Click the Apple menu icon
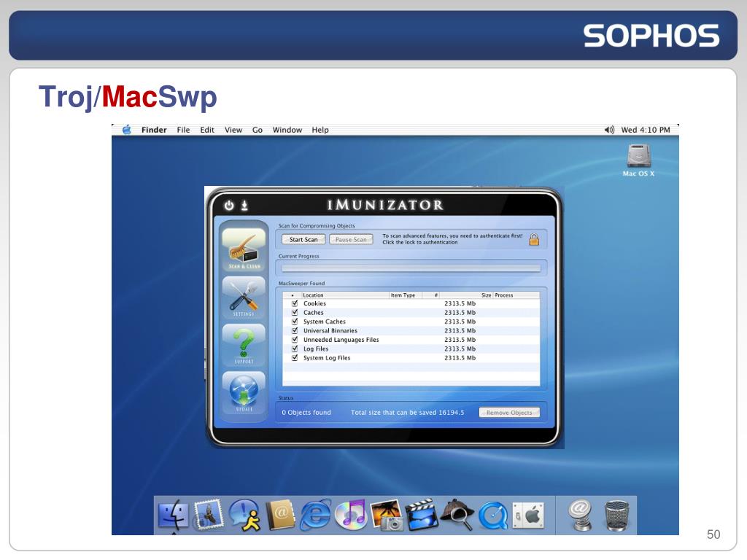This screenshot has height=560, width=747. [x=127, y=130]
